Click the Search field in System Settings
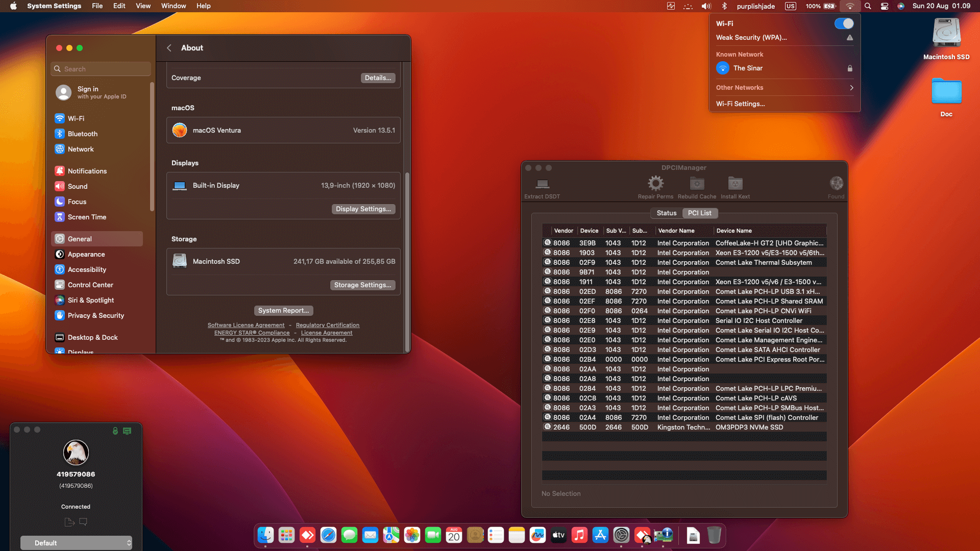980x551 pixels. tap(101, 69)
